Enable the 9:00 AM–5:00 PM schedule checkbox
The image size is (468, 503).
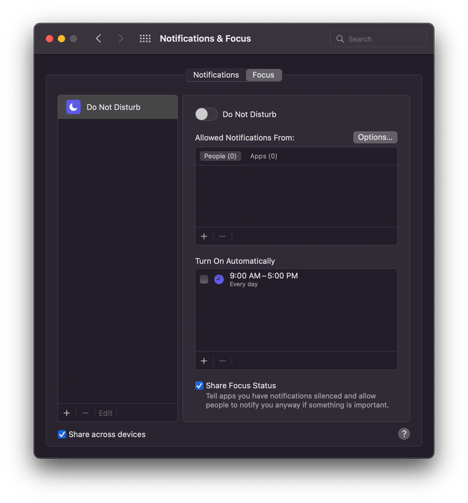pyautogui.click(x=204, y=279)
